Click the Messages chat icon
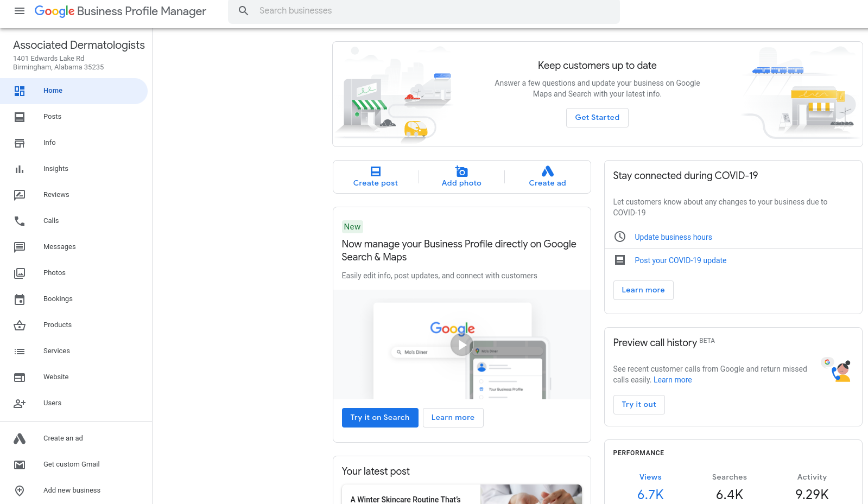This screenshot has width=868, height=504. coord(20,247)
